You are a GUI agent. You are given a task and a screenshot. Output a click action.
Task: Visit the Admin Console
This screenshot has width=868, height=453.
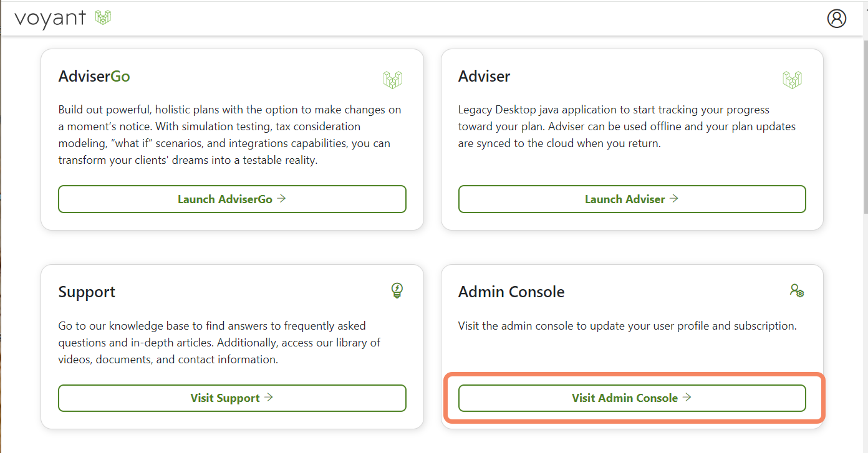point(632,398)
